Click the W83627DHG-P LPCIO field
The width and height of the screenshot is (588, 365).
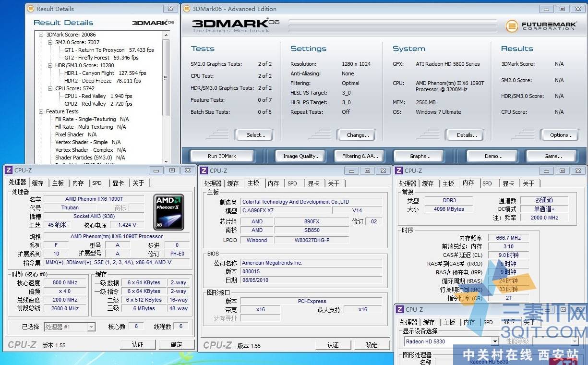312,240
